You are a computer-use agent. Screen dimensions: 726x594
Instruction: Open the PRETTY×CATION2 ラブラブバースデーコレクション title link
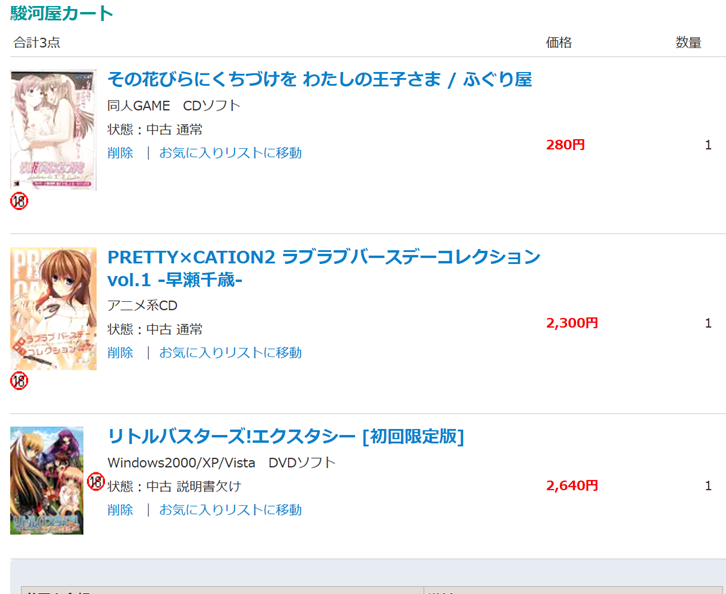tap(324, 268)
